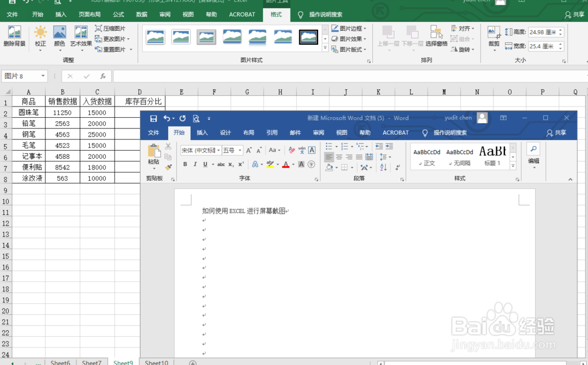Click Clear Formatting eraser icon in Word
This screenshot has width=588, height=365.
(292, 150)
